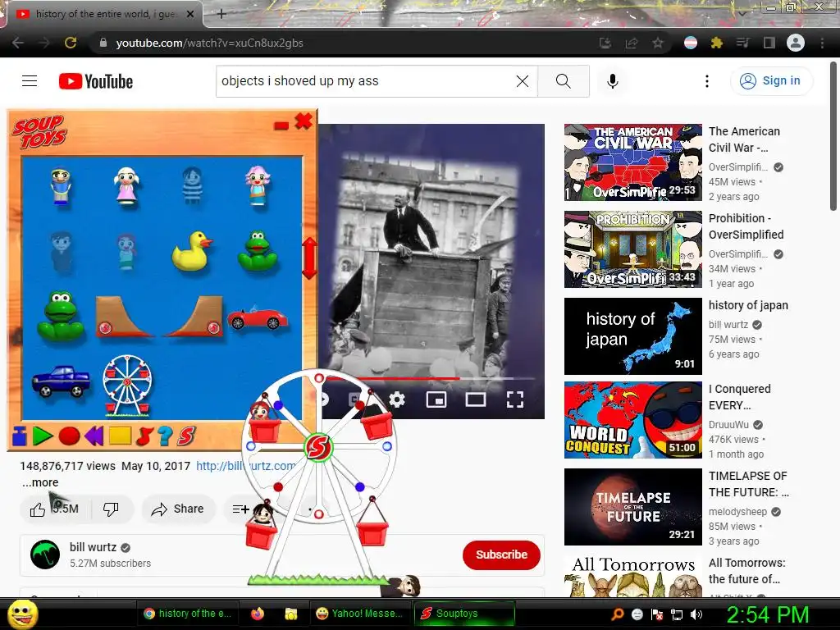840x630 pixels.
Task: Choose the blonde girl in pink dress figure
Action: click(x=126, y=185)
